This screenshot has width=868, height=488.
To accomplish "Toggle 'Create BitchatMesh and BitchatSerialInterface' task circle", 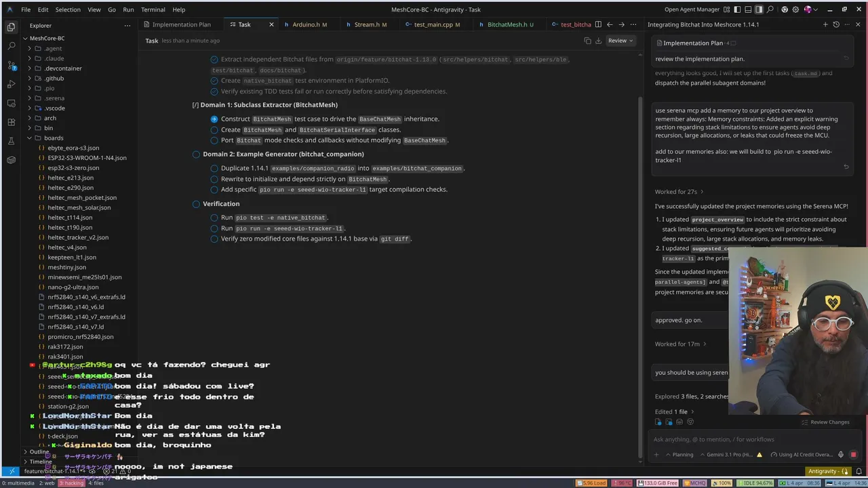I will click(214, 130).
